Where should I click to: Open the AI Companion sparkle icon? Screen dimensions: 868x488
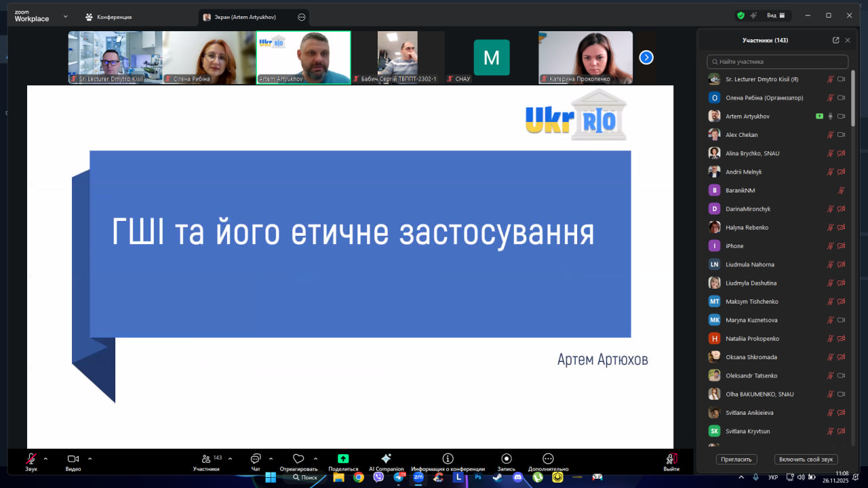[386, 459]
